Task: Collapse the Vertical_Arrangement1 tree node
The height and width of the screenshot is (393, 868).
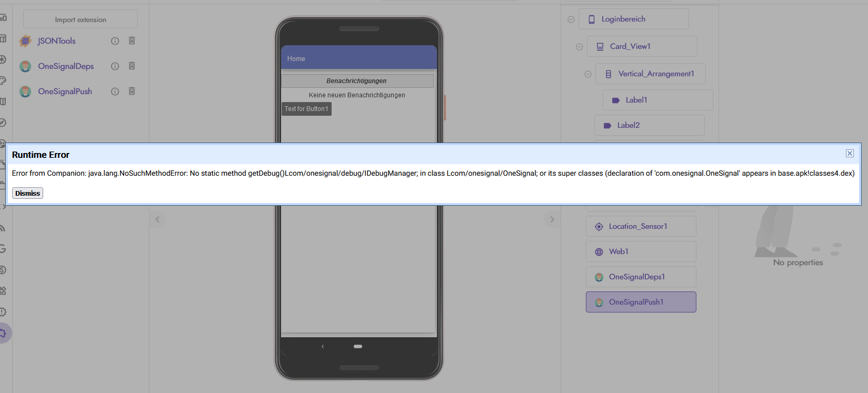Action: [x=588, y=74]
